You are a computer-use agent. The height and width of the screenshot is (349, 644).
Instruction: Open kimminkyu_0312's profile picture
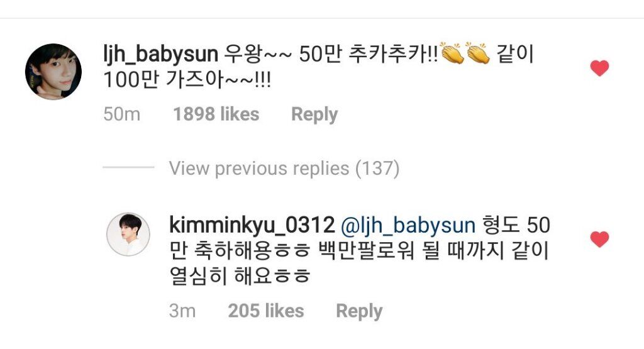[128, 234]
